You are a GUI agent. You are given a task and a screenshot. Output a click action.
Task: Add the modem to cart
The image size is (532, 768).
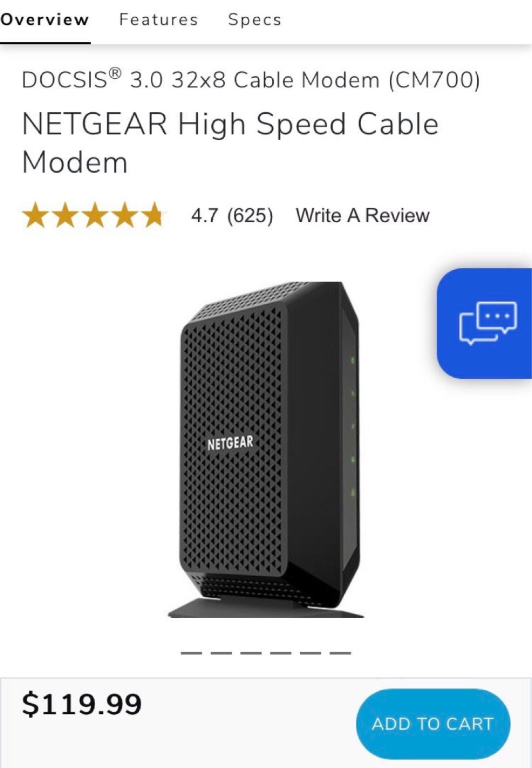coord(433,724)
